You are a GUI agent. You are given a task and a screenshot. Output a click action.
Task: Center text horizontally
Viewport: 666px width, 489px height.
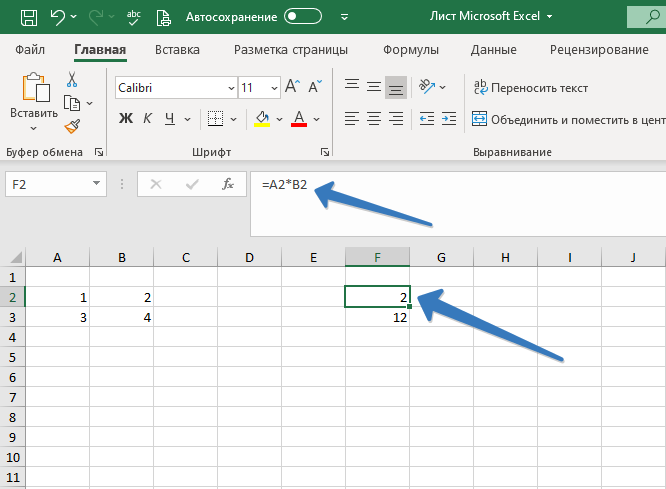[374, 119]
